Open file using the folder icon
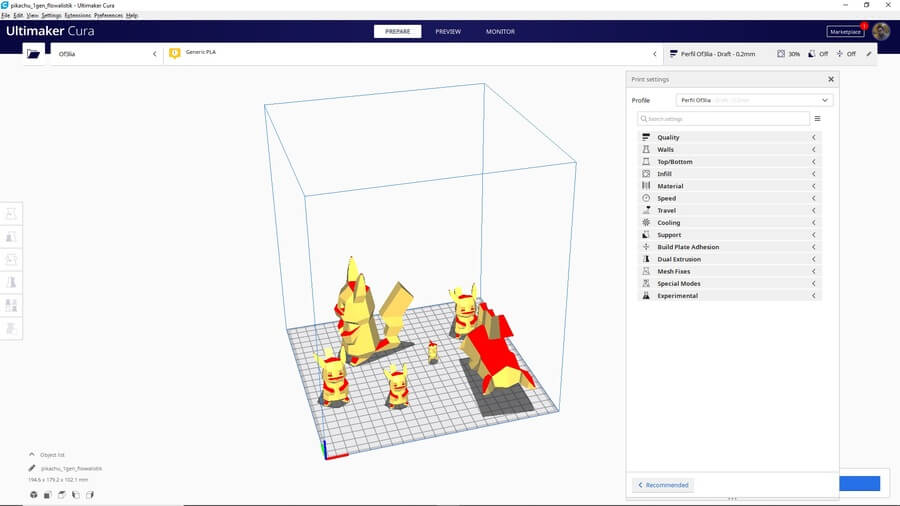 coord(34,54)
